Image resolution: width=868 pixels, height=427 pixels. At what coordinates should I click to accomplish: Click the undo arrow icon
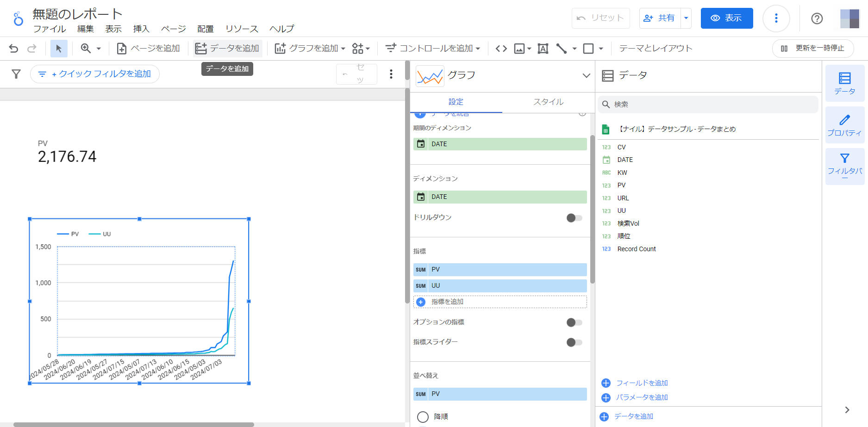(x=13, y=48)
